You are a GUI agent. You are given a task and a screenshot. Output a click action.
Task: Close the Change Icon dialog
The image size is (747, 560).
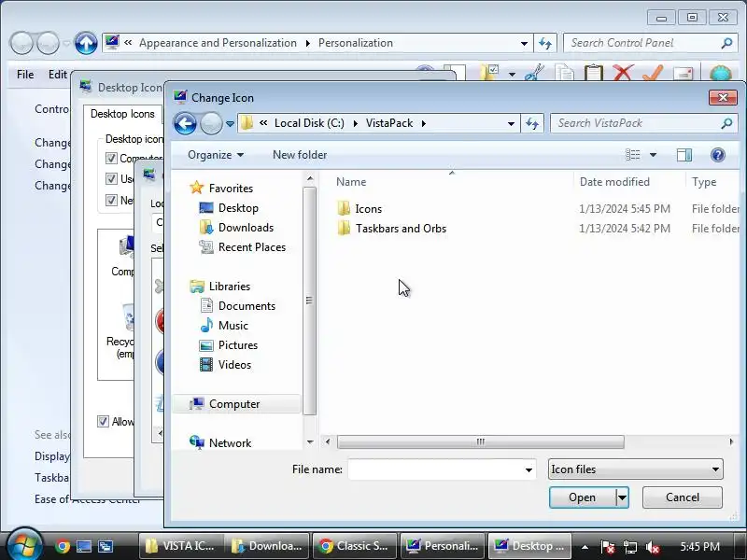(x=723, y=97)
